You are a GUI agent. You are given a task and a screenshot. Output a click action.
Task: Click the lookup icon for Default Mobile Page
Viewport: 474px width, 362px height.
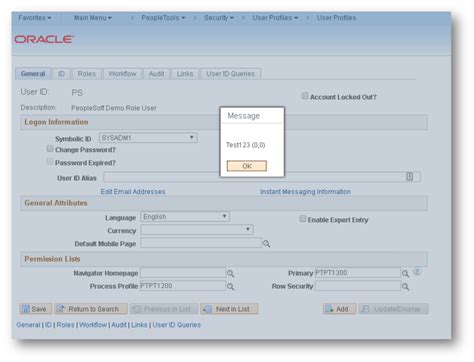tap(266, 244)
